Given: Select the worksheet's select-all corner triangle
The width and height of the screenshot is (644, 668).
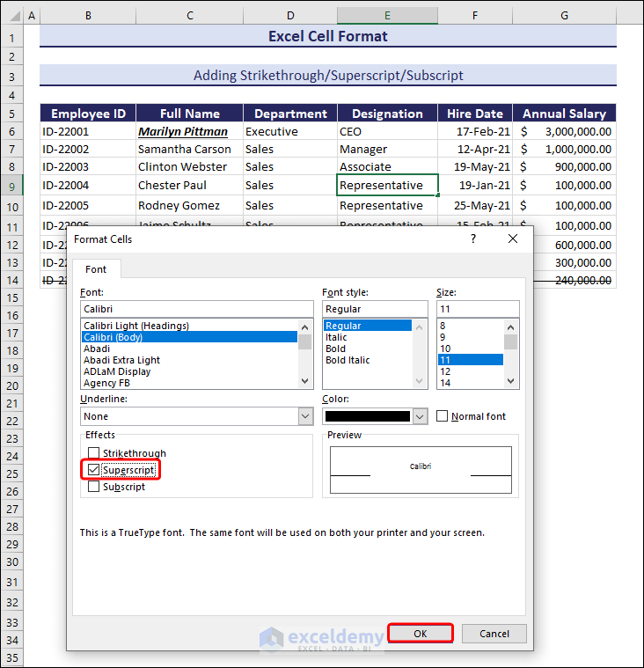Looking at the screenshot, I should (x=14, y=16).
